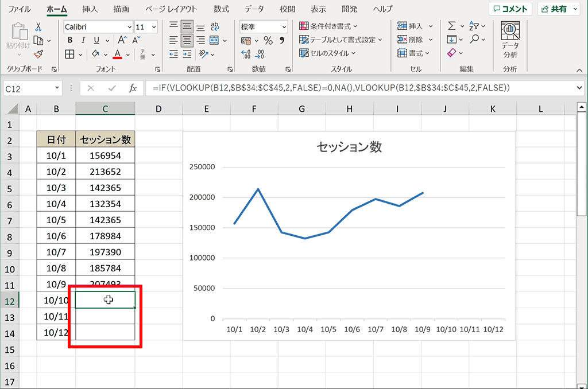The height and width of the screenshot is (389, 588).
Task: Apply red font color swatch
Action: [116, 54]
